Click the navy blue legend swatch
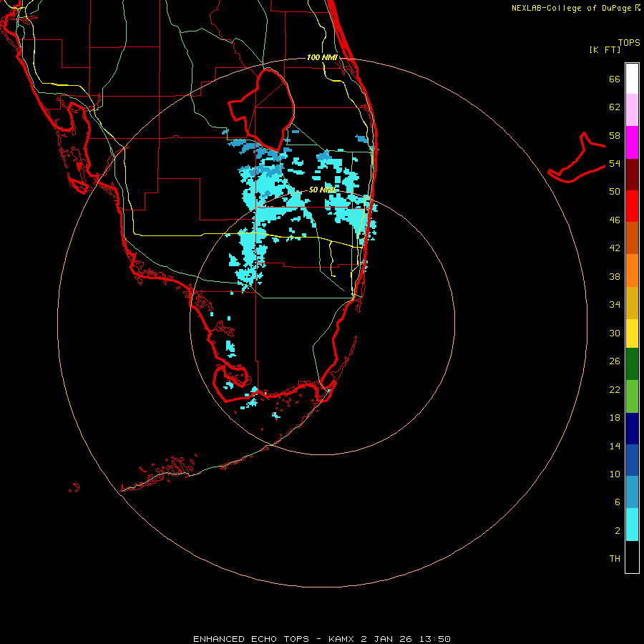The image size is (644, 644). coord(632,429)
